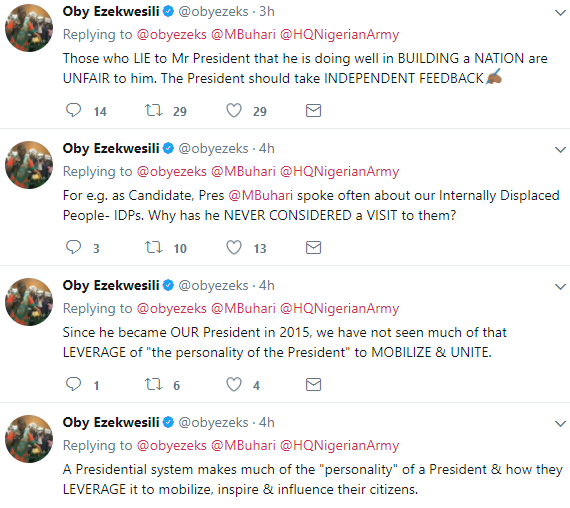Retweet the IDPs tweet with 10 retweets
This screenshot has height=508, width=570.
click(x=153, y=247)
